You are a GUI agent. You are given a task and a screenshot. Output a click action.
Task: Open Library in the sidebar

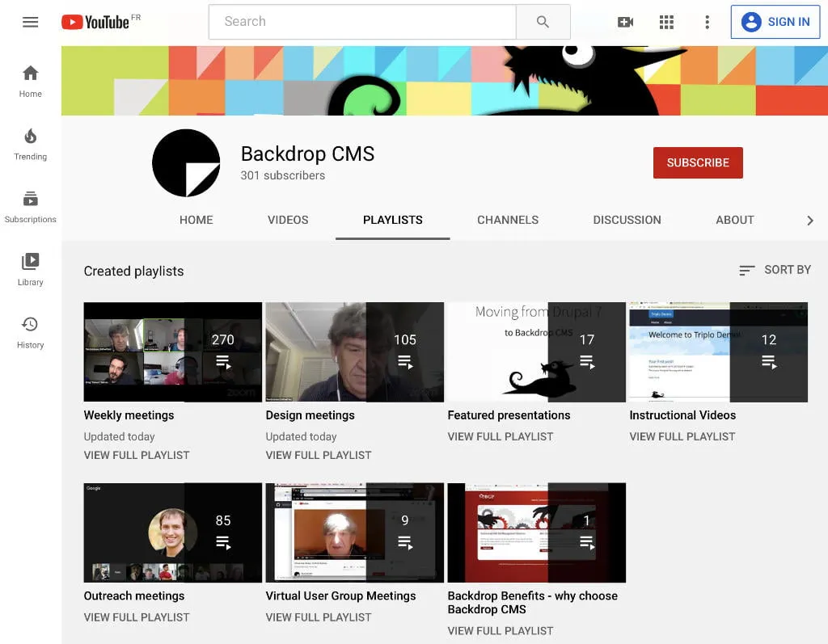(x=30, y=269)
